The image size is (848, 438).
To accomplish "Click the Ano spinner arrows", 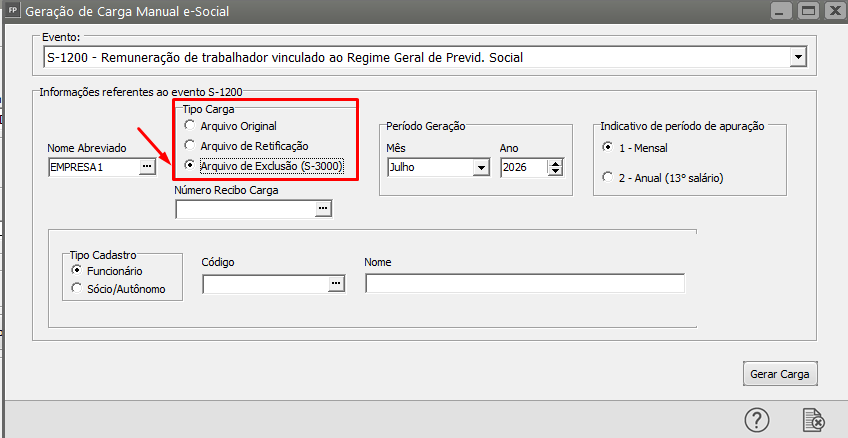I will 555,168.
